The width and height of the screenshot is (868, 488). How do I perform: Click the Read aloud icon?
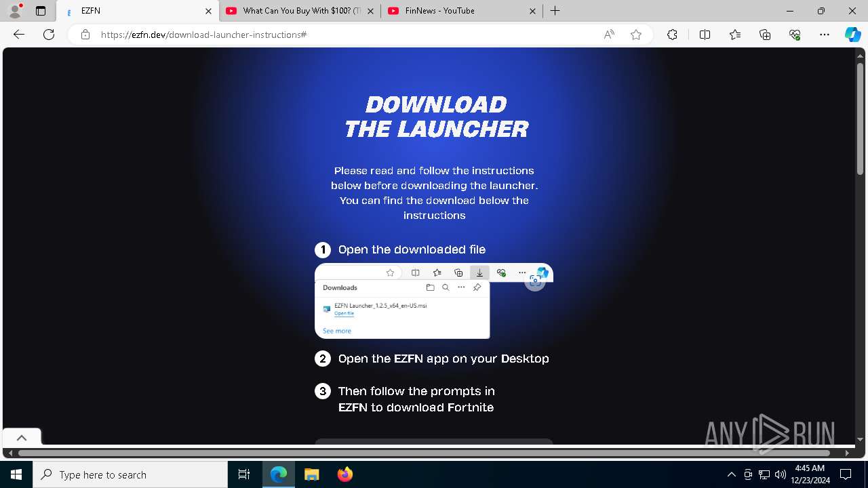tap(609, 35)
